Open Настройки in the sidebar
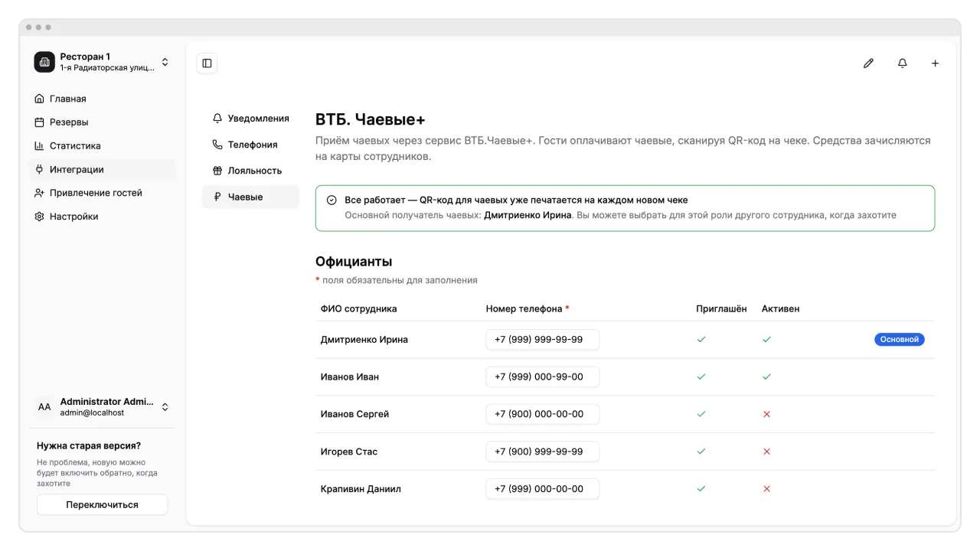 coord(103,217)
